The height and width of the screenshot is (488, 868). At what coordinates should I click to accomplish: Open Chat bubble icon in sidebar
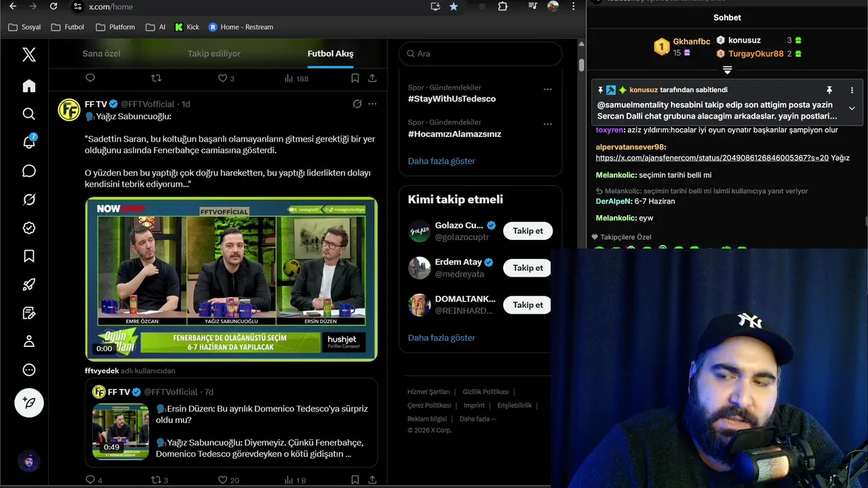click(x=28, y=171)
